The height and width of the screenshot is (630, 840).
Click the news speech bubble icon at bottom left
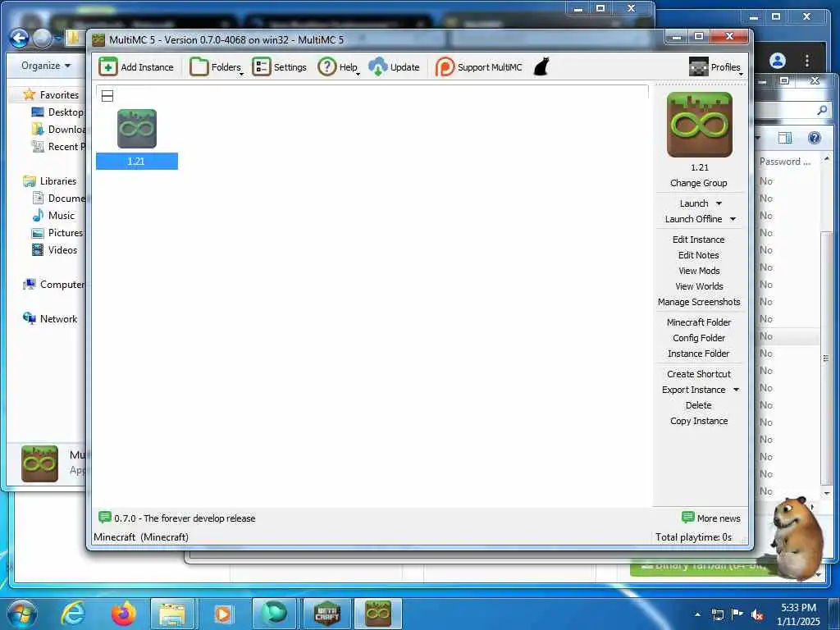(x=104, y=518)
